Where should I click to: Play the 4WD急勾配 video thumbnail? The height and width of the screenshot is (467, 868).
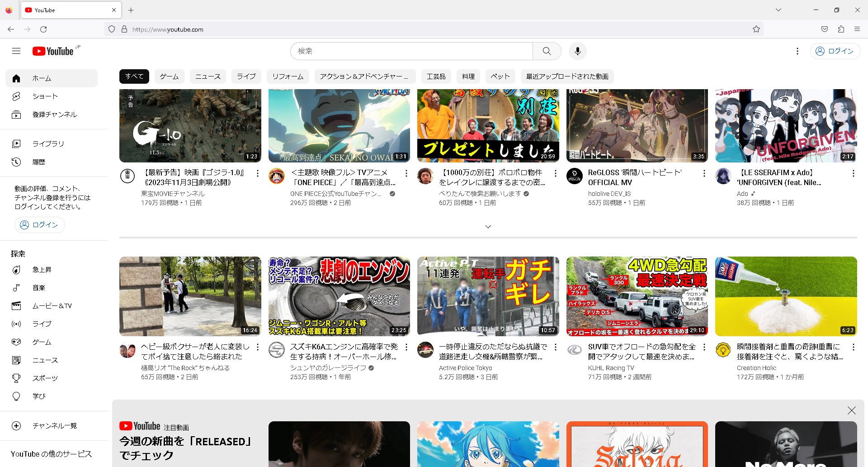pyautogui.click(x=637, y=296)
